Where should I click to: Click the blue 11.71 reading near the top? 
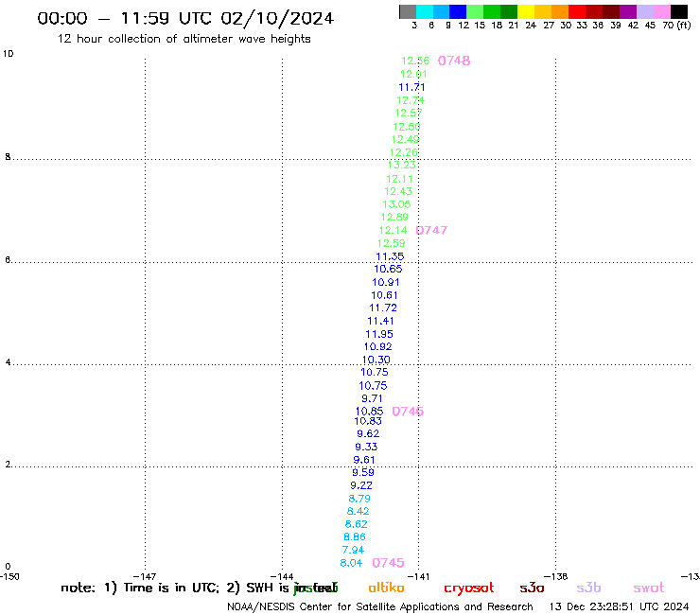[411, 88]
